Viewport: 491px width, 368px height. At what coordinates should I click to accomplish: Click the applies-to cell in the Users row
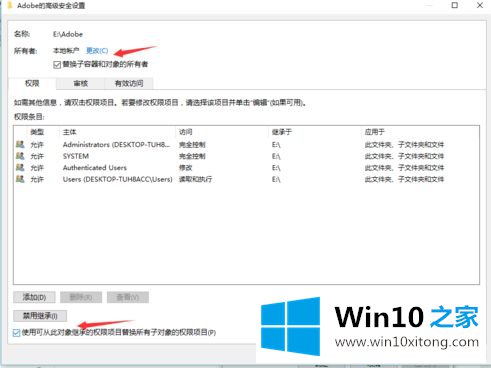coord(404,179)
